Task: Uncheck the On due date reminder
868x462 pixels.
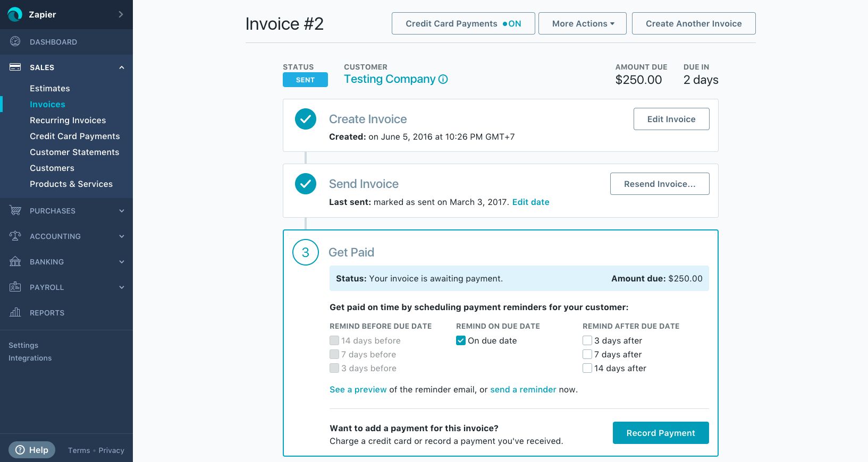Action: [x=461, y=340]
